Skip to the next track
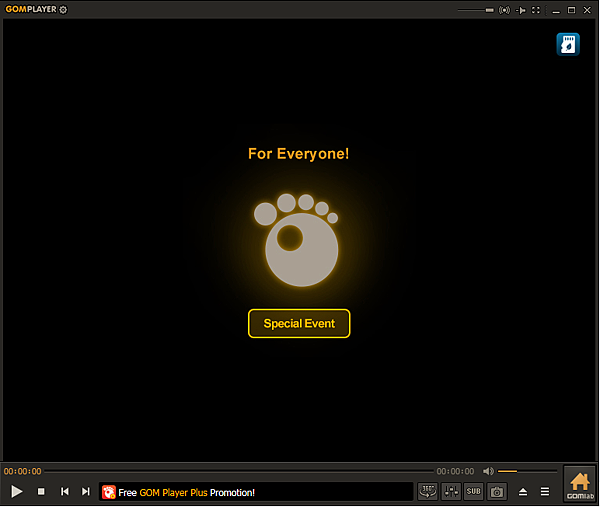Screen dimensions: 600x507 (x=86, y=492)
